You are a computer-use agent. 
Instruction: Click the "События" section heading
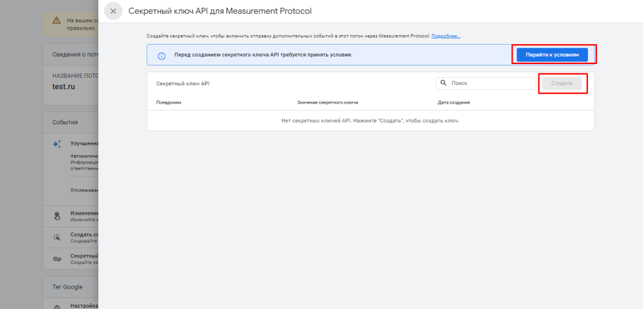click(65, 122)
